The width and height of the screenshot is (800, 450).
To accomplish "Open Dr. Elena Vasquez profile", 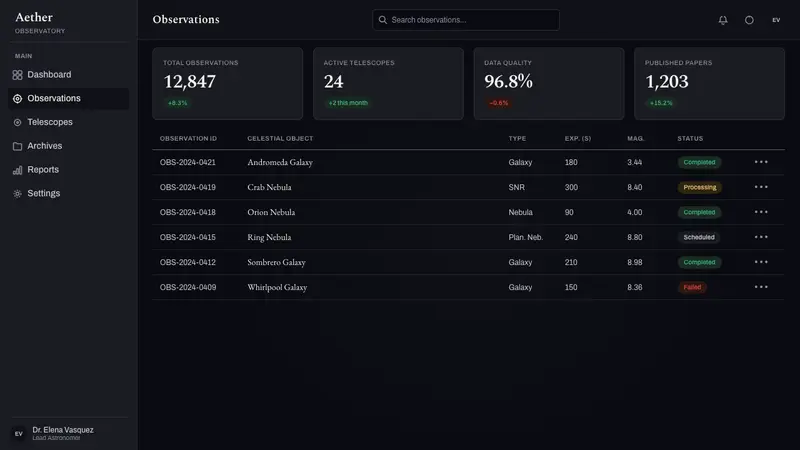I will 63,434.
